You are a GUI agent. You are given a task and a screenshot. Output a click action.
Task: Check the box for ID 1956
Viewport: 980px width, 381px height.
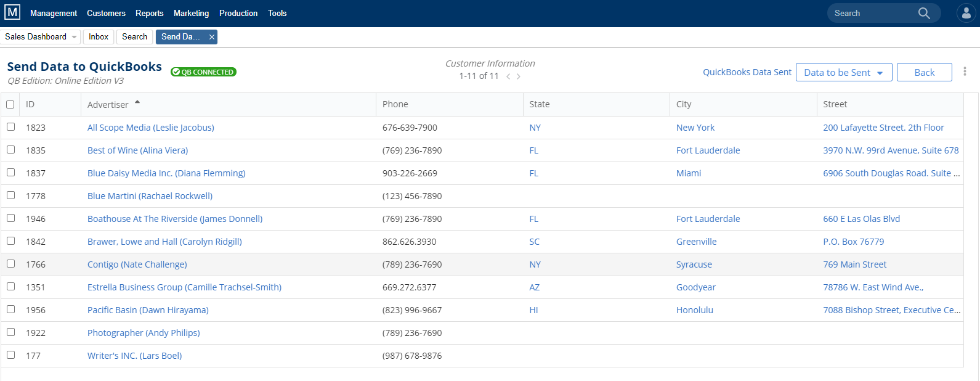click(x=10, y=309)
